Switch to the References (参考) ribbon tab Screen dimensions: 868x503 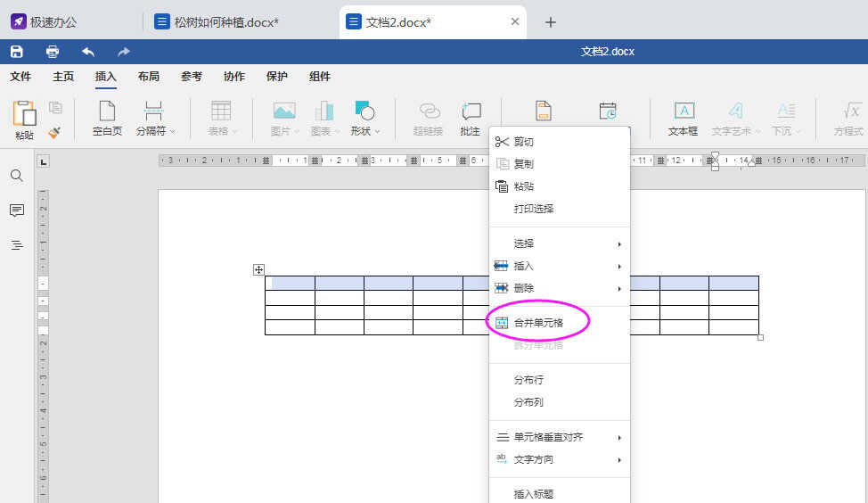pyautogui.click(x=192, y=77)
